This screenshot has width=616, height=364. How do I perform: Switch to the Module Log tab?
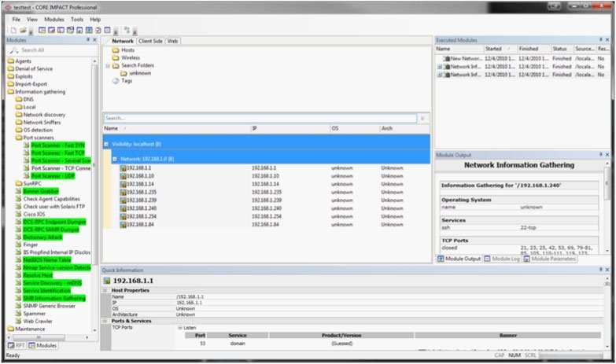click(x=502, y=259)
